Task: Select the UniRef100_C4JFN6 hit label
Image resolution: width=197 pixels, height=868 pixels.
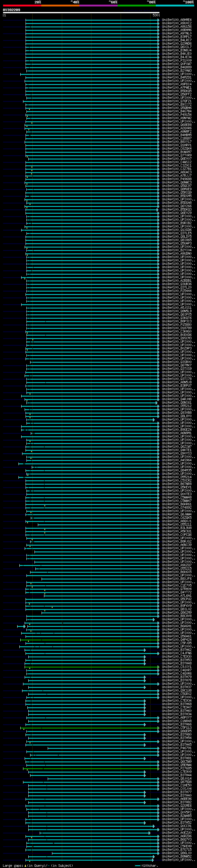Action: [176, 653]
